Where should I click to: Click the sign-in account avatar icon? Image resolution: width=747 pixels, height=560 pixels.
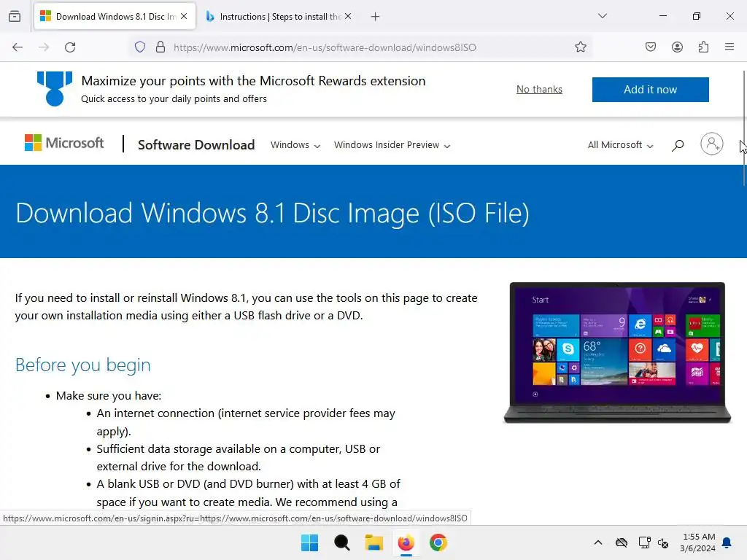tap(712, 144)
